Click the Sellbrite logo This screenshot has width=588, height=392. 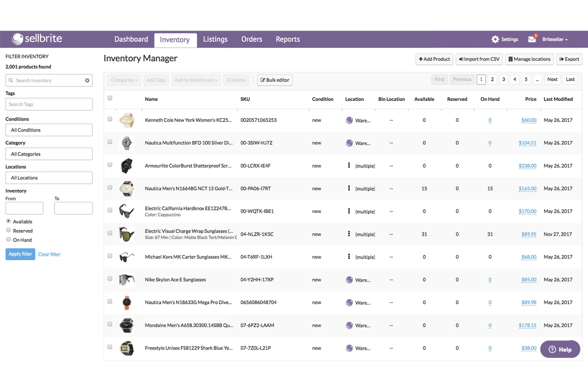(x=37, y=39)
